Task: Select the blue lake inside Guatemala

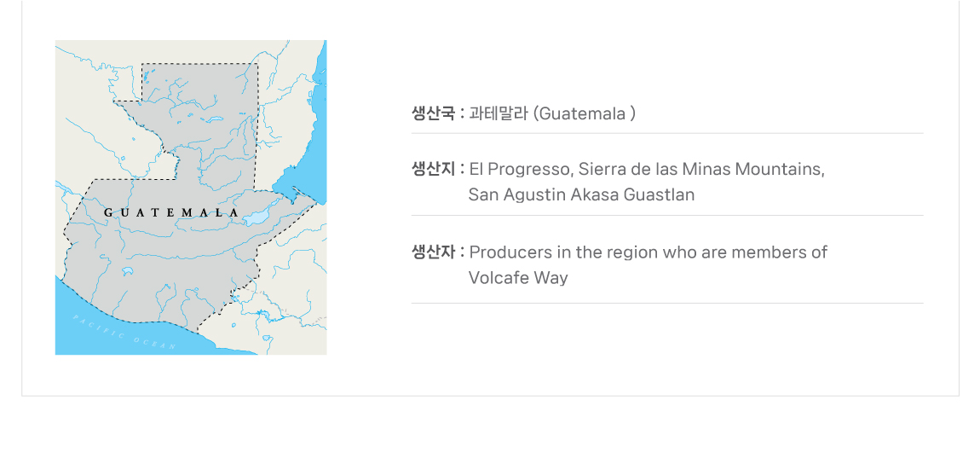Action: tap(256, 218)
